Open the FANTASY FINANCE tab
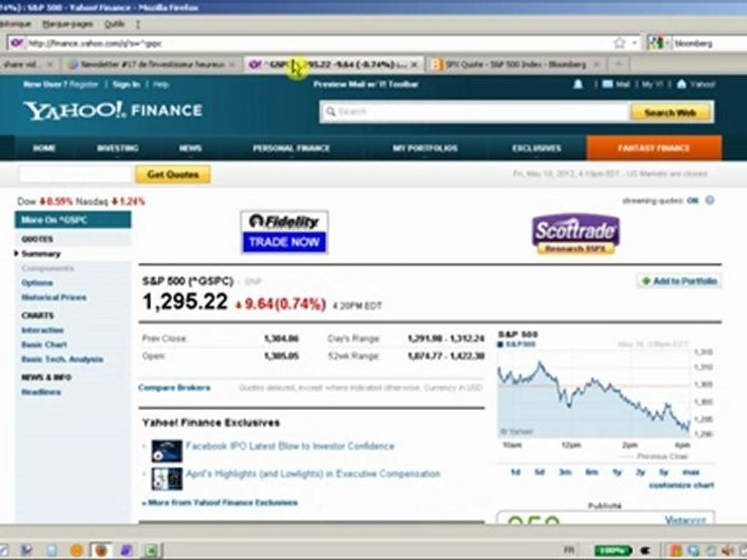 pyautogui.click(x=654, y=148)
